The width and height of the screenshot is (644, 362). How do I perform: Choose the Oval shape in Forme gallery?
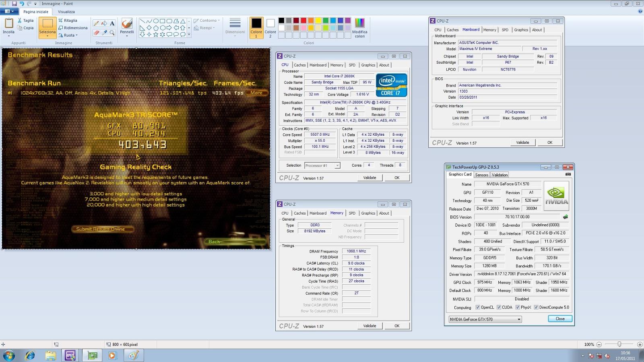tap(156, 21)
